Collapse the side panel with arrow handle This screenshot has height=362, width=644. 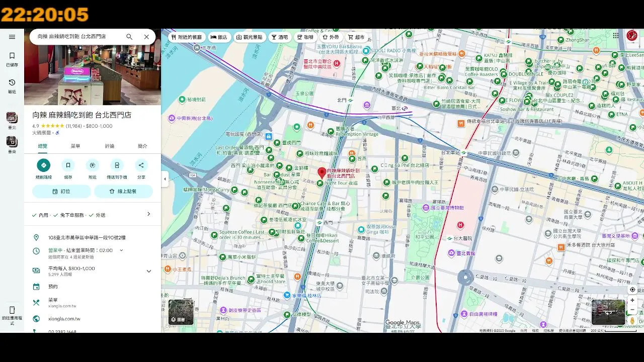[165, 178]
